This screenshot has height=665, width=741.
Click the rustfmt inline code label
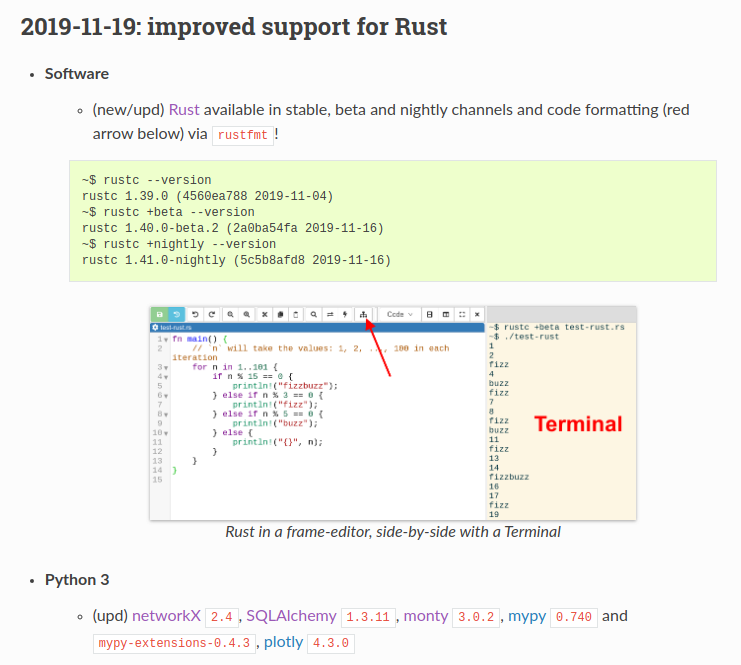pyautogui.click(x=242, y=135)
